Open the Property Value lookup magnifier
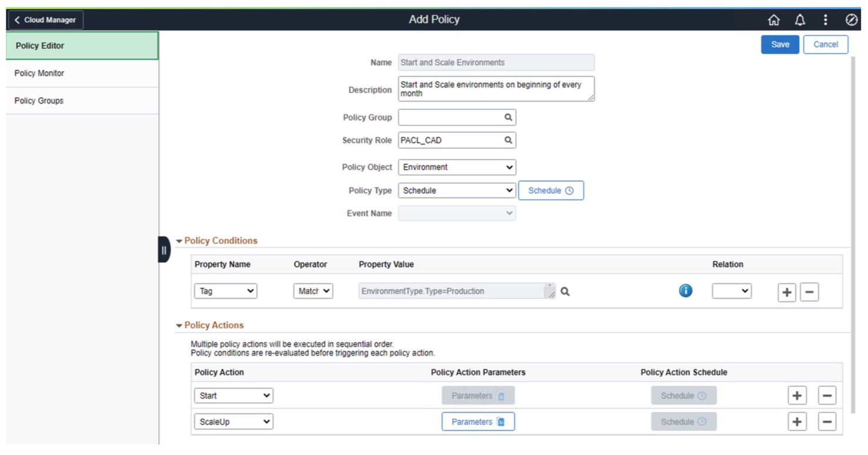Image resolution: width=868 pixels, height=455 pixels. [565, 292]
